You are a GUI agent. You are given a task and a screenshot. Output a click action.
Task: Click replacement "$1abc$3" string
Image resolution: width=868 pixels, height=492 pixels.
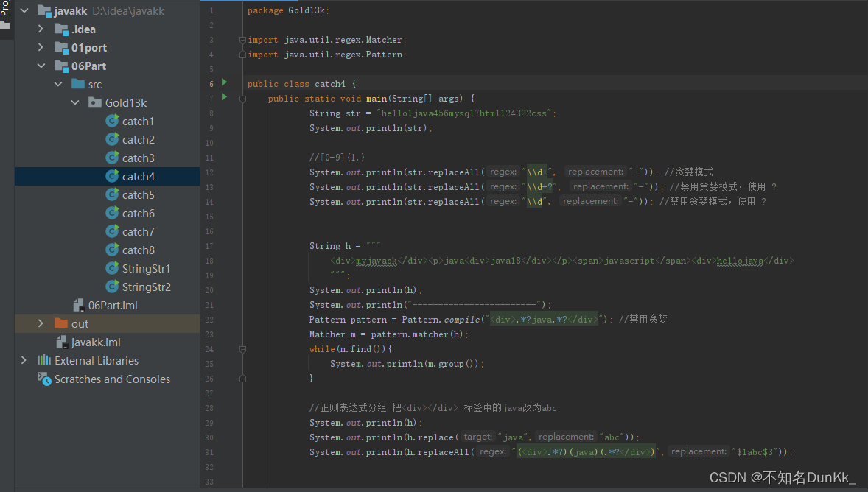(755, 452)
